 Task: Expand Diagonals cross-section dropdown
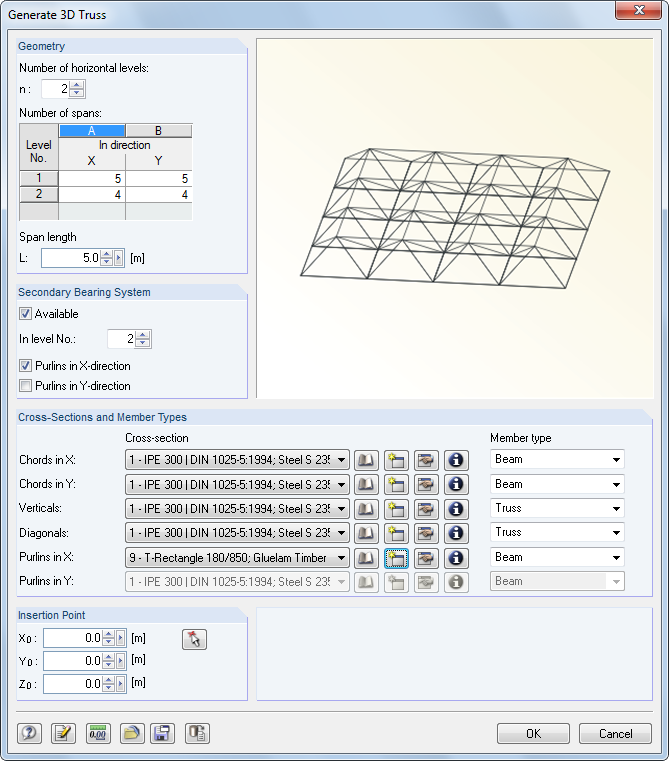(341, 533)
